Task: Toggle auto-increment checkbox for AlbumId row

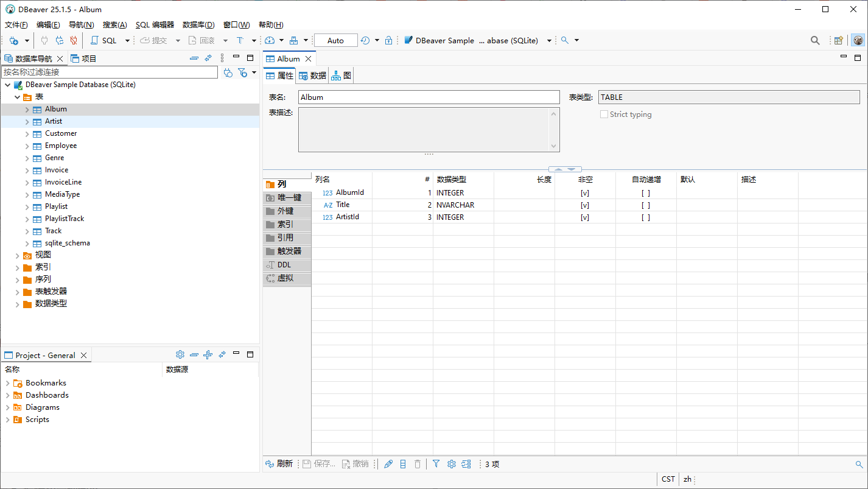Action: pos(646,193)
